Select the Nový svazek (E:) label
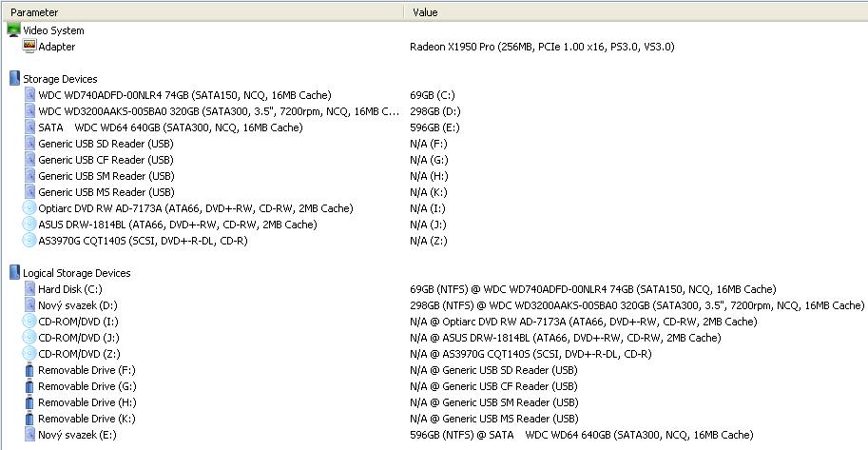The width and height of the screenshot is (868, 450). click(x=77, y=435)
